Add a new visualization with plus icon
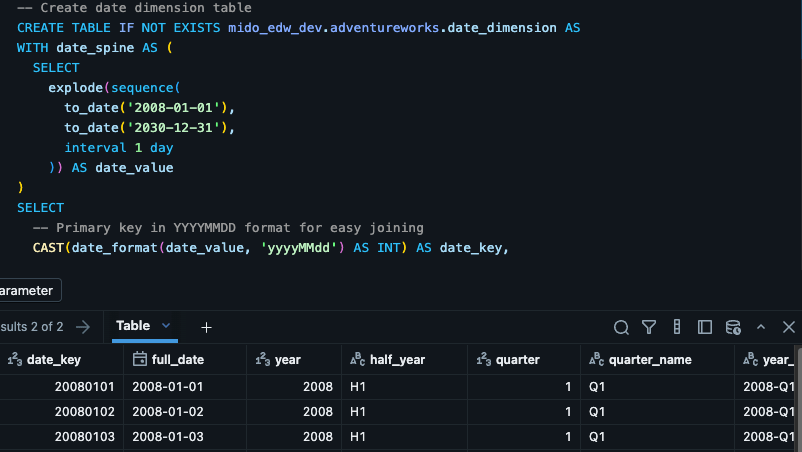The image size is (802, 452). click(x=206, y=327)
